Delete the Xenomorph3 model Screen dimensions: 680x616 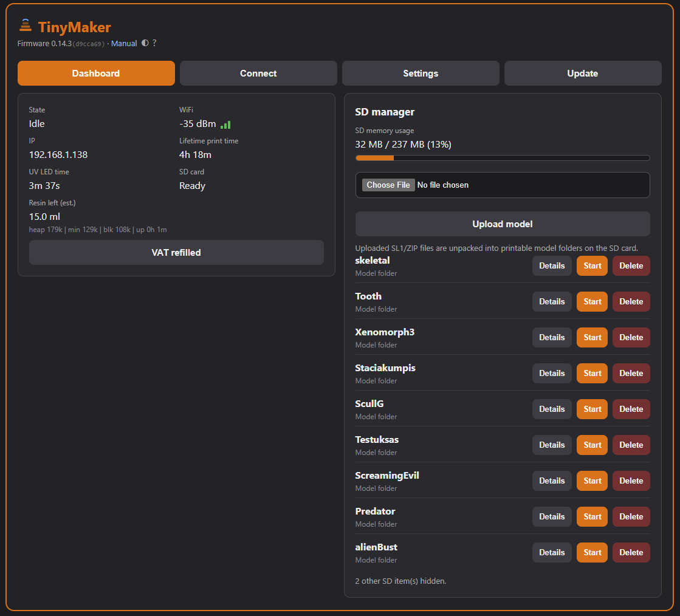click(x=631, y=337)
